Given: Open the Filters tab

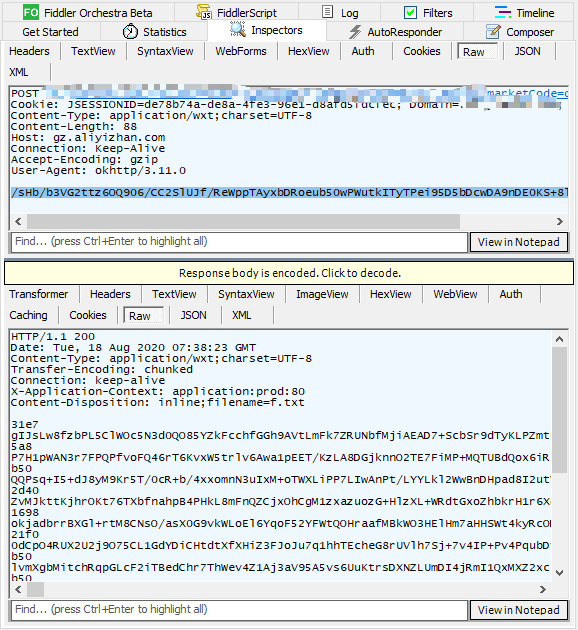Looking at the screenshot, I should point(427,12).
